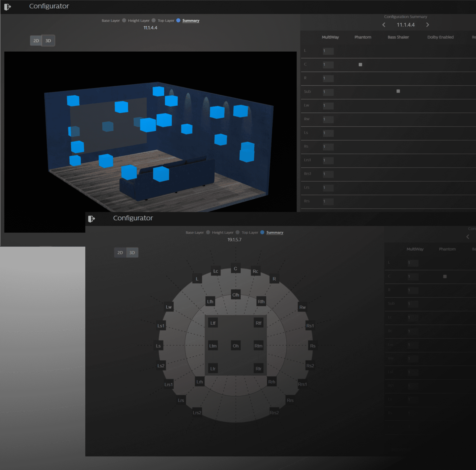Click MultiWay field for Rrs1 row
The width and height of the screenshot is (476, 470).
tap(328, 174)
